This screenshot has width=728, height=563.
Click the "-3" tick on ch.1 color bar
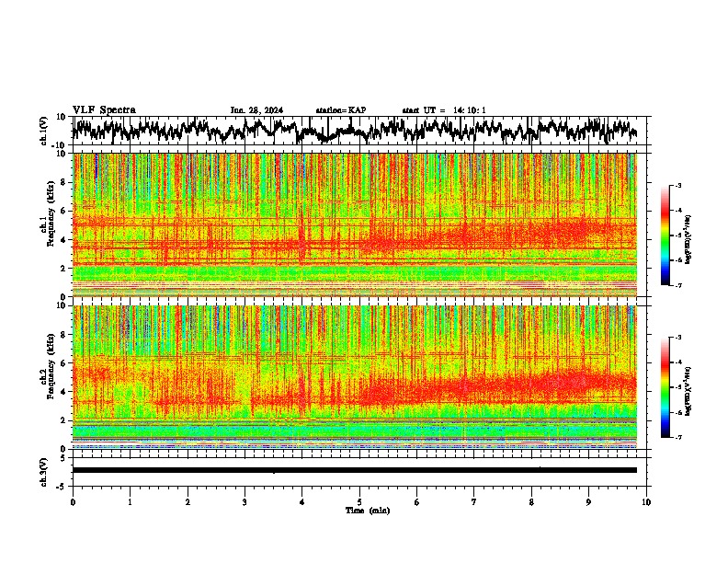click(678, 186)
